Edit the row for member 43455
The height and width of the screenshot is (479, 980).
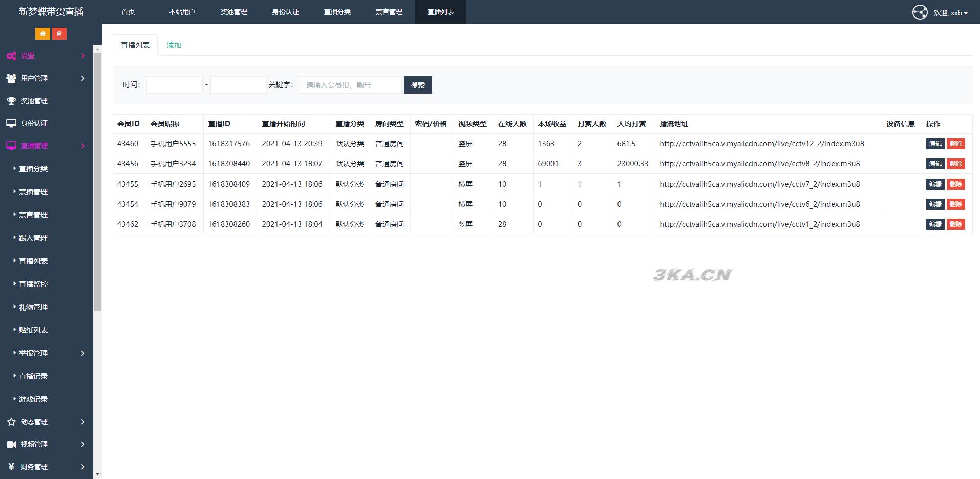click(x=935, y=184)
